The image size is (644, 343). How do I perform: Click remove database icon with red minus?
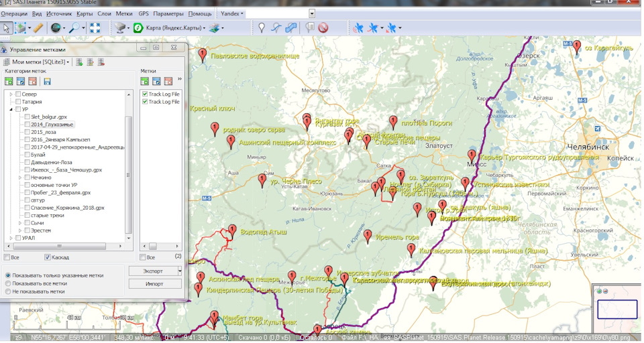[x=101, y=62]
